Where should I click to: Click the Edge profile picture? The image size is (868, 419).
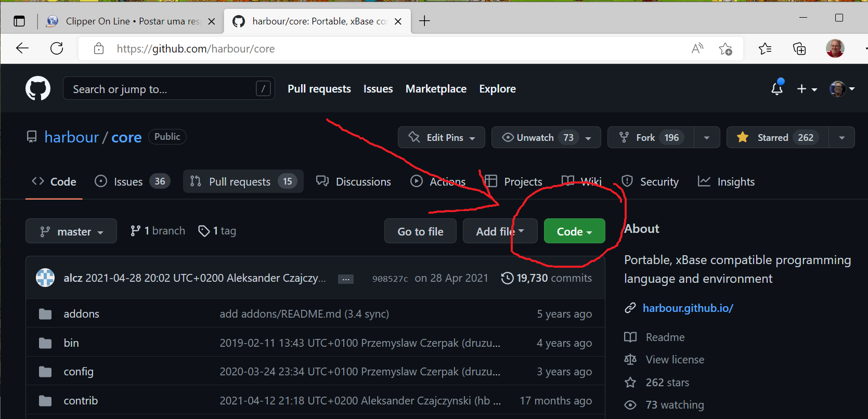835,48
